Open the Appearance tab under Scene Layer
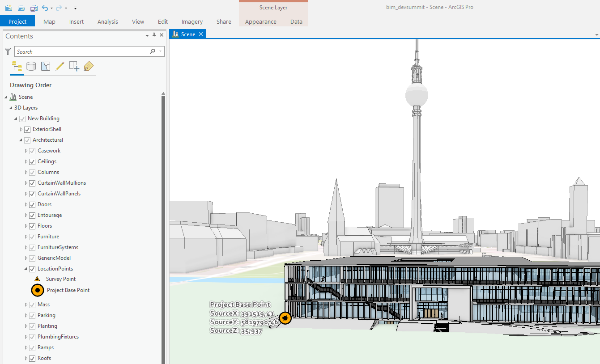The width and height of the screenshot is (600, 364). pyautogui.click(x=261, y=21)
